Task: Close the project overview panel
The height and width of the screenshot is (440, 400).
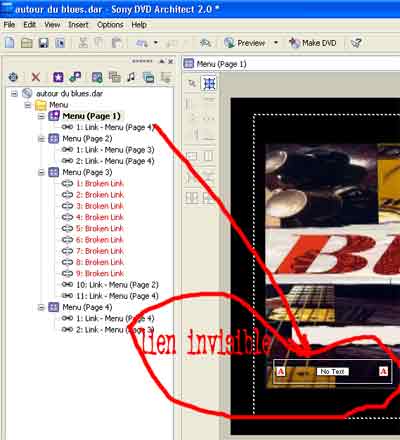Action: tap(171, 61)
